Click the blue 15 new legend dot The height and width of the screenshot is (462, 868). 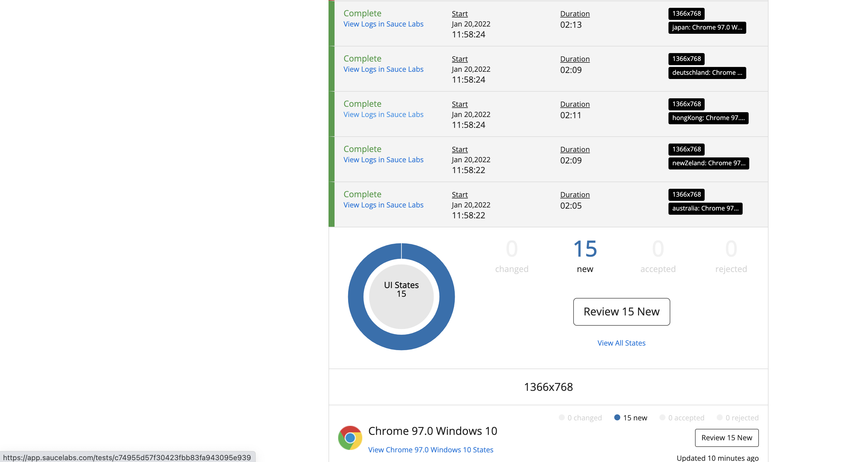[x=617, y=417]
